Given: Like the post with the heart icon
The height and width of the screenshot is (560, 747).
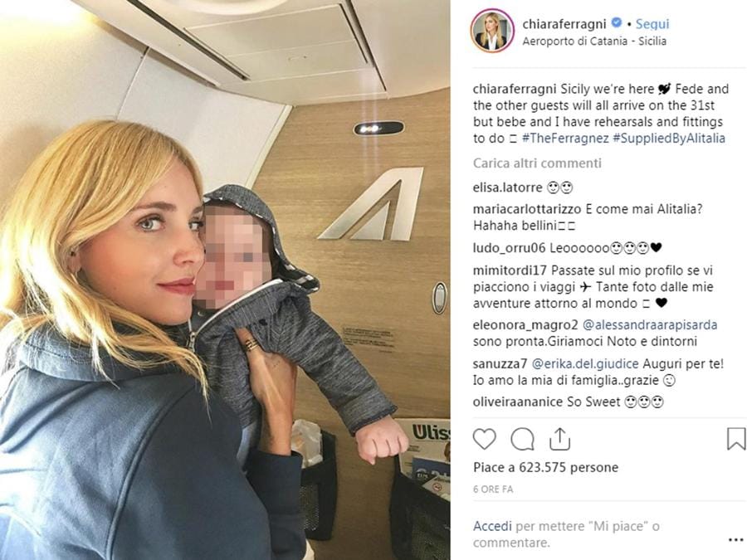Looking at the screenshot, I should tap(484, 439).
